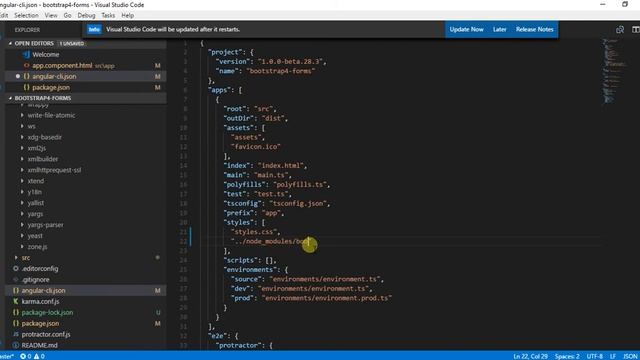Open the Debug menu
The image size is (640, 360).
click(x=86, y=16)
